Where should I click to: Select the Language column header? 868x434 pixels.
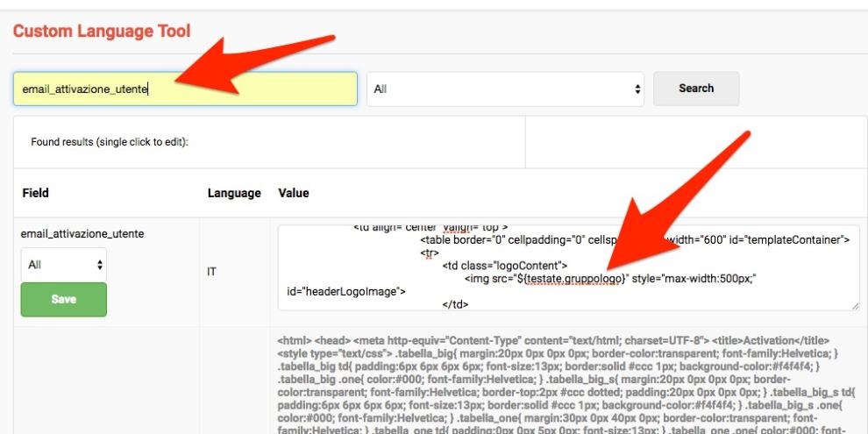(x=233, y=192)
